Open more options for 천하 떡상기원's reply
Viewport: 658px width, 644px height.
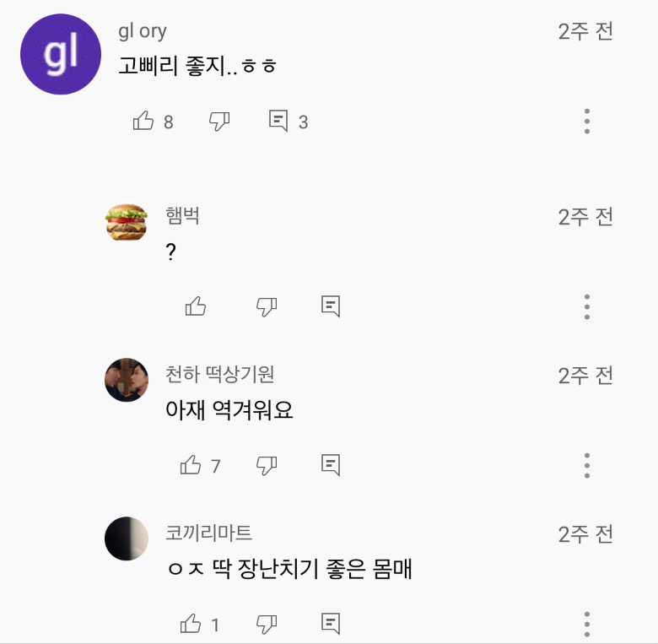coord(587,465)
